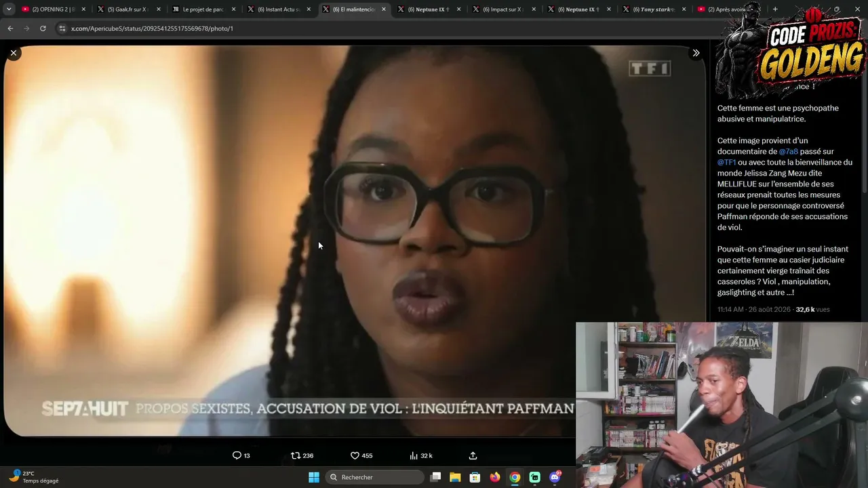Click text "Cette femme est une psychopathe"

(x=778, y=108)
